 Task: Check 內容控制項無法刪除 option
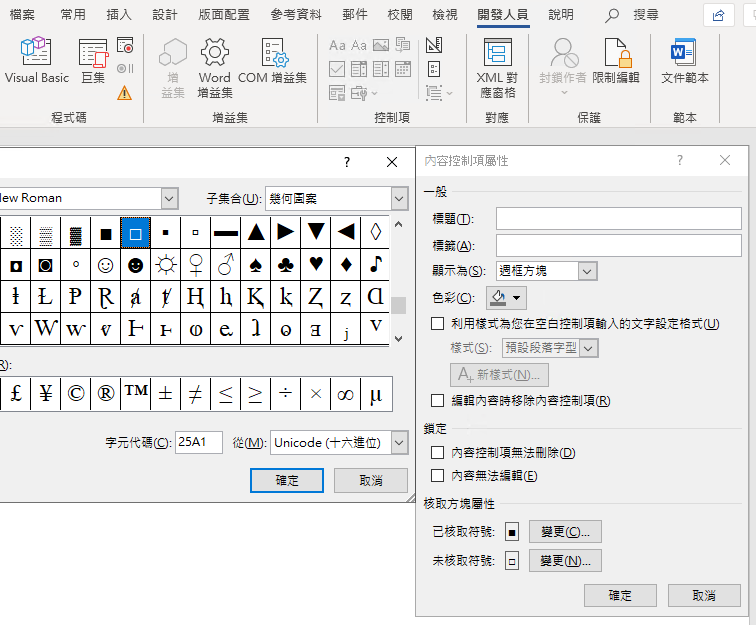pos(438,452)
